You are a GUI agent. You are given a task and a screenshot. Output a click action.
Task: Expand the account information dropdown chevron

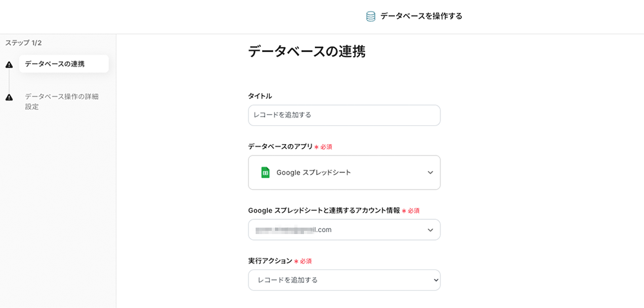pos(430,230)
